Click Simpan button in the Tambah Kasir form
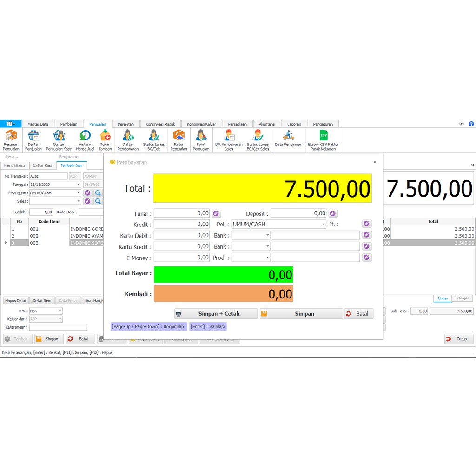The height and width of the screenshot is (476, 476). coord(49,339)
